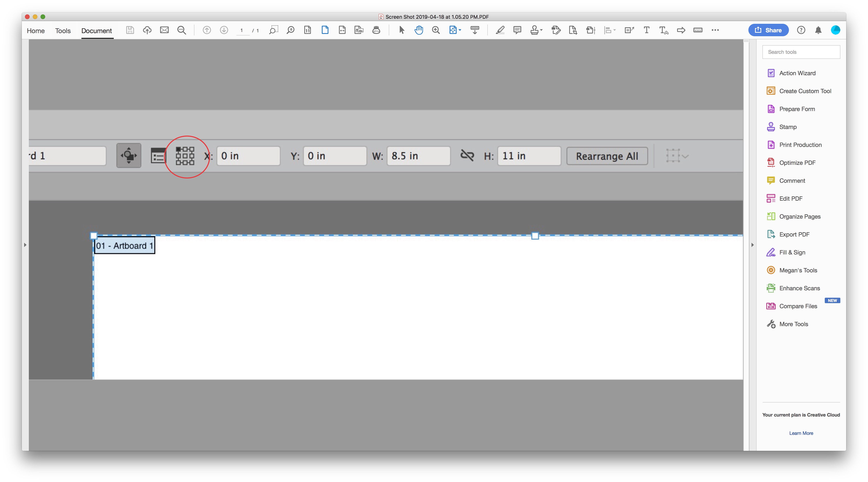Go to the Home tab
868x482 pixels.
point(36,31)
